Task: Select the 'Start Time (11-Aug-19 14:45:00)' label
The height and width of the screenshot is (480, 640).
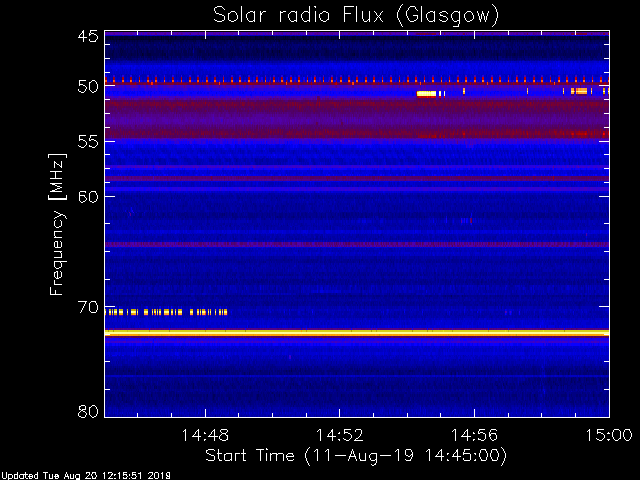Action: (x=356, y=456)
